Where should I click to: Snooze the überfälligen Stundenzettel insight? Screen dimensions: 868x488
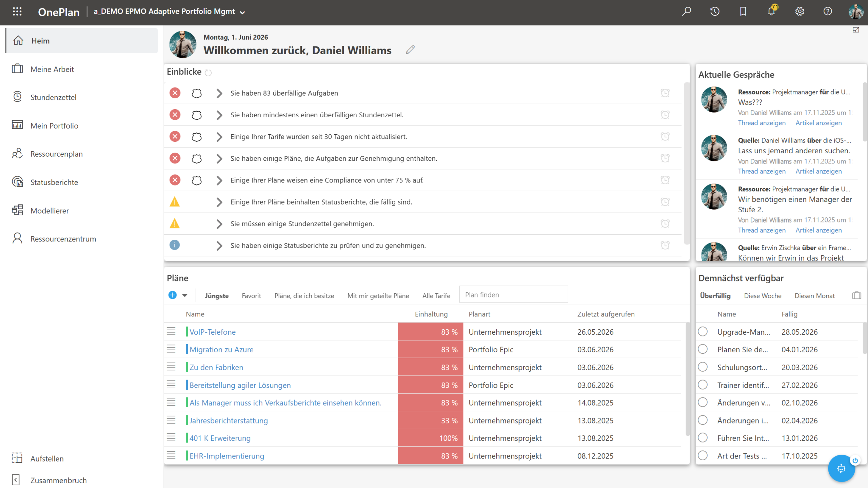[x=665, y=115]
